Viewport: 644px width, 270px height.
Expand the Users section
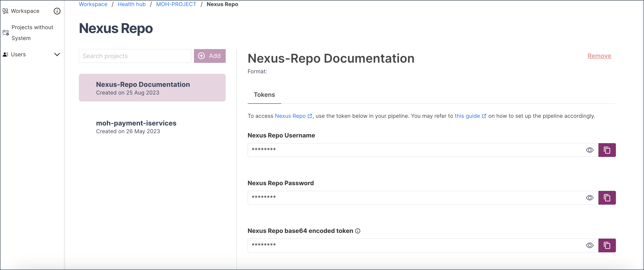tap(57, 54)
